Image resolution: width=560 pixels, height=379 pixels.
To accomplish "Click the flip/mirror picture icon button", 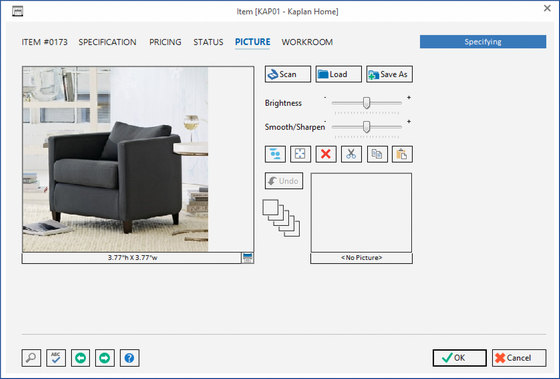I will (275, 154).
